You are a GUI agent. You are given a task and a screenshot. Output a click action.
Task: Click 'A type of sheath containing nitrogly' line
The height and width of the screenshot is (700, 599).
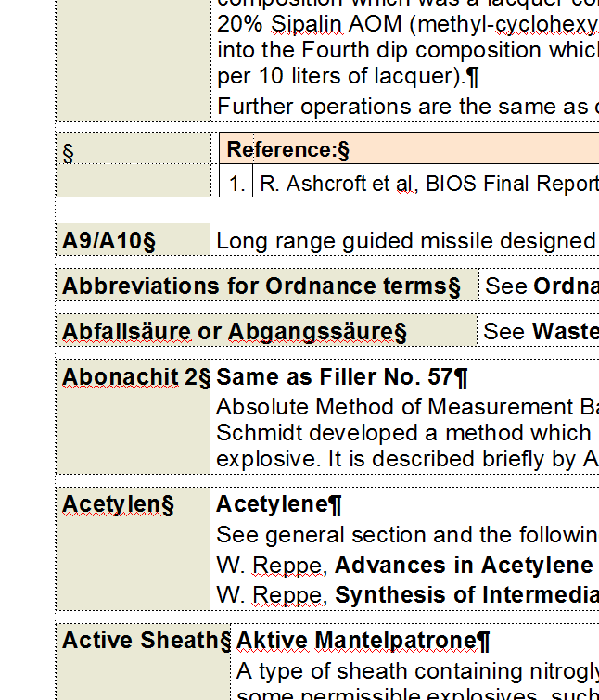(418, 670)
